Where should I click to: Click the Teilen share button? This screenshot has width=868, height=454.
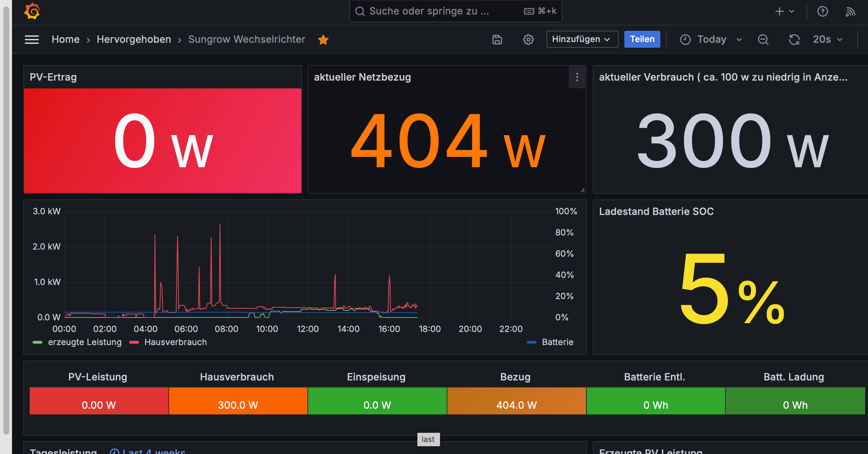coord(642,39)
